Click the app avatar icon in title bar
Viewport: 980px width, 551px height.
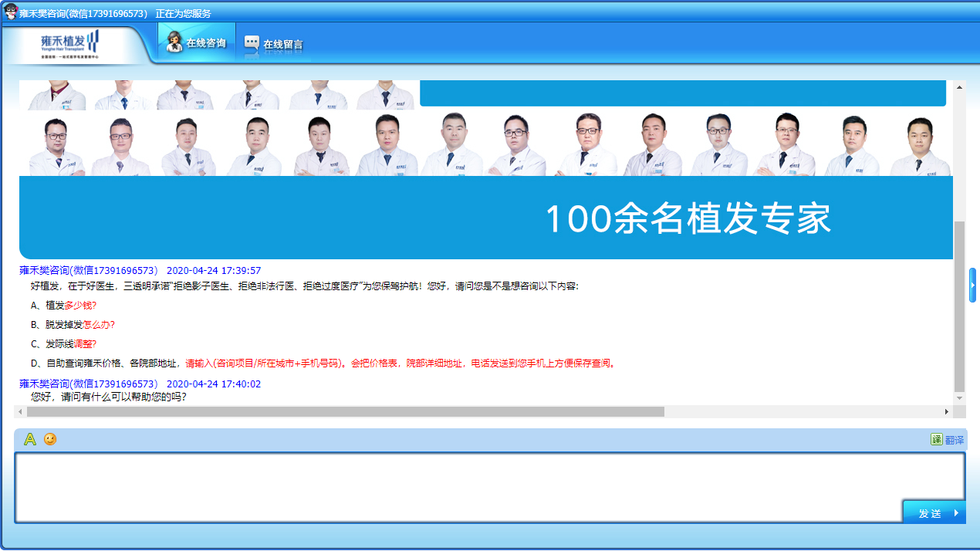[10, 12]
